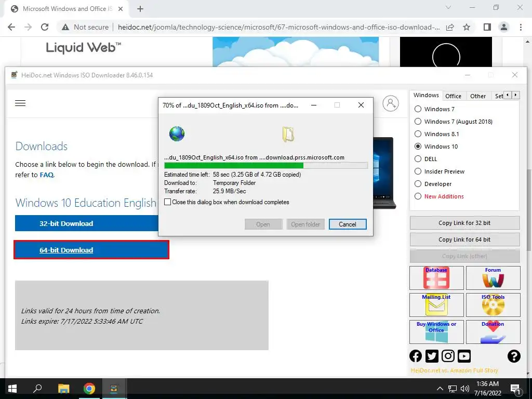
Task: Open Buy Windows or Office tile
Action: pos(436,332)
